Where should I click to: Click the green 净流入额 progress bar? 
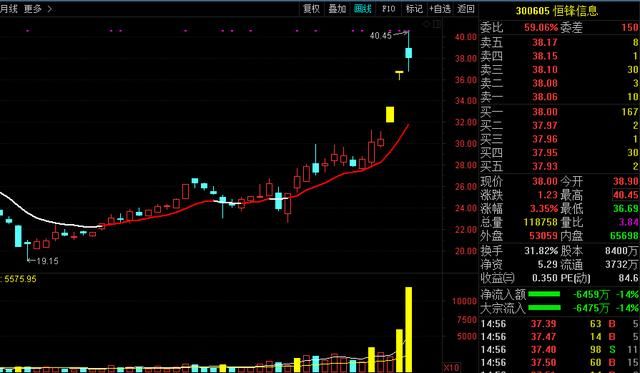pos(544,294)
